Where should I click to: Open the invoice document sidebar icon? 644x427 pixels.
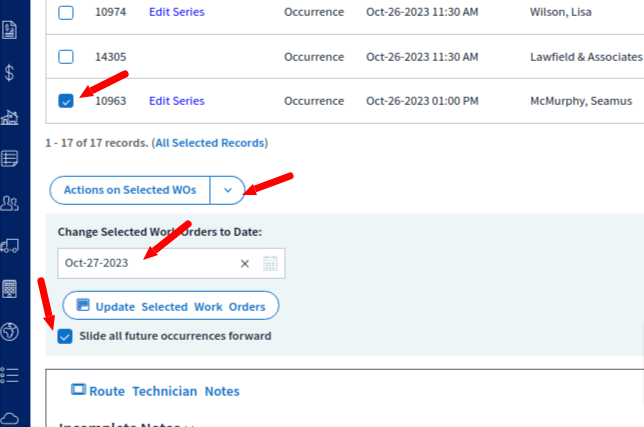tap(9, 30)
